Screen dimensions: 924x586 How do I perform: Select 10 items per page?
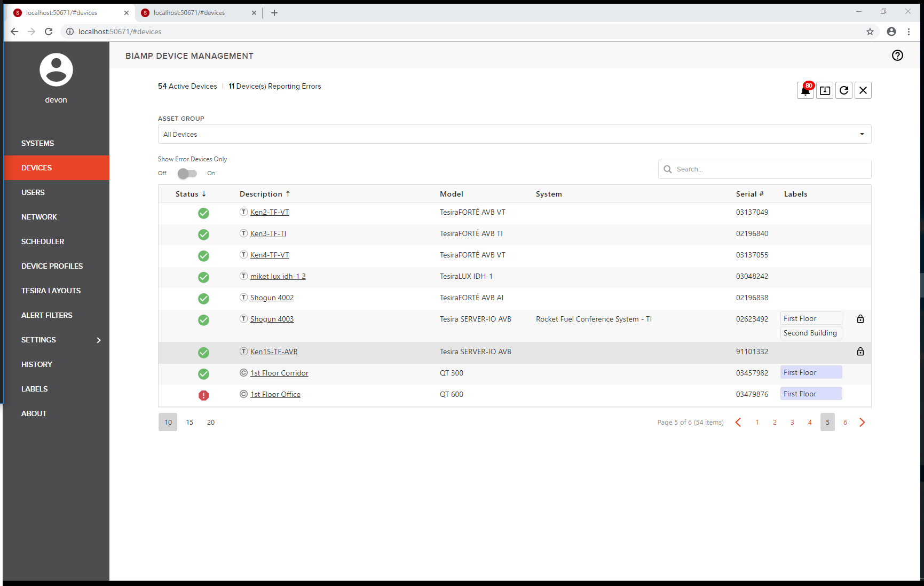[x=168, y=423]
